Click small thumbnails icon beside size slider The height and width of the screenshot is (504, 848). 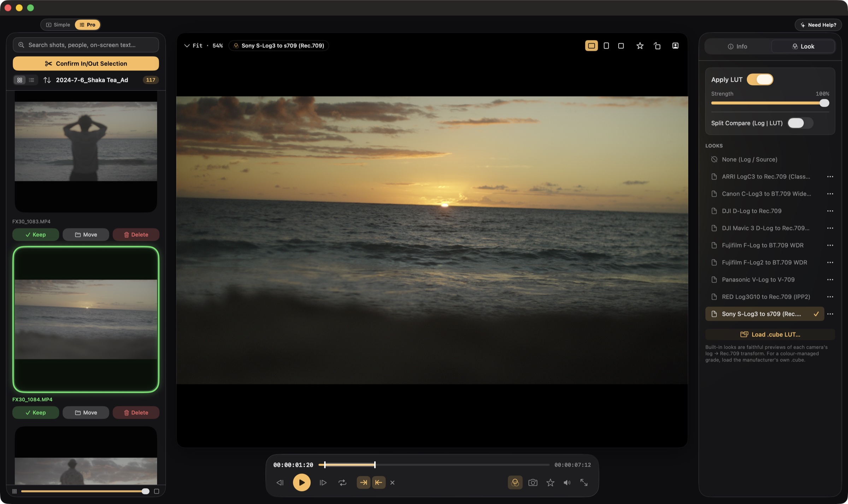[14, 491]
